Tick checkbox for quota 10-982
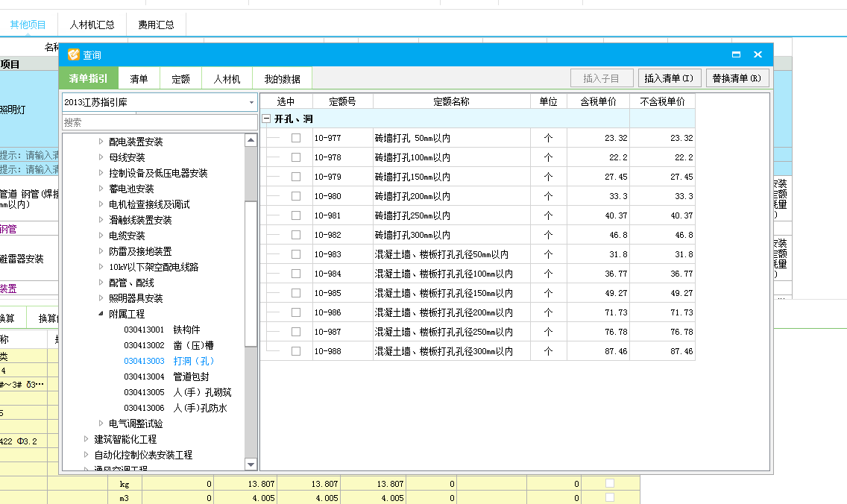 click(296, 235)
